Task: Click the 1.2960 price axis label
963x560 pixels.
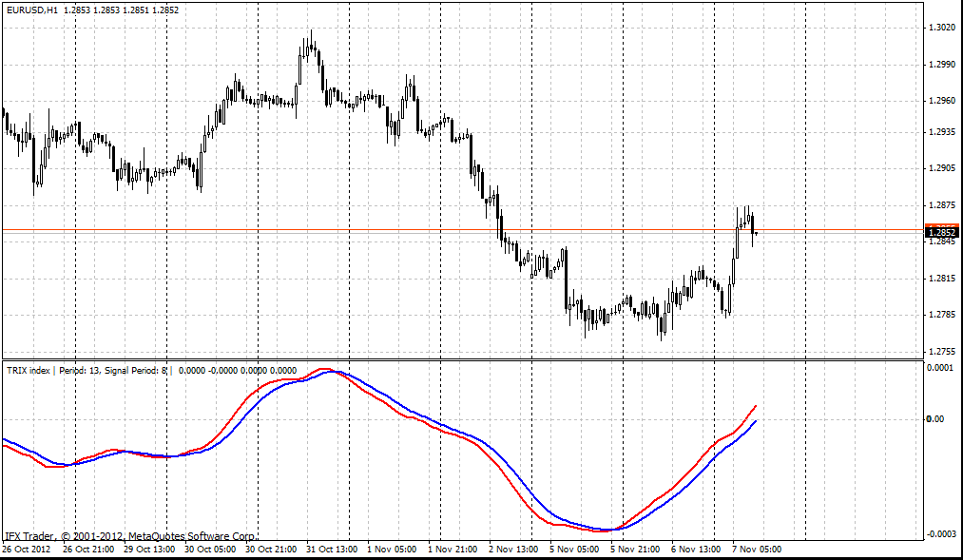Action: pos(940,101)
